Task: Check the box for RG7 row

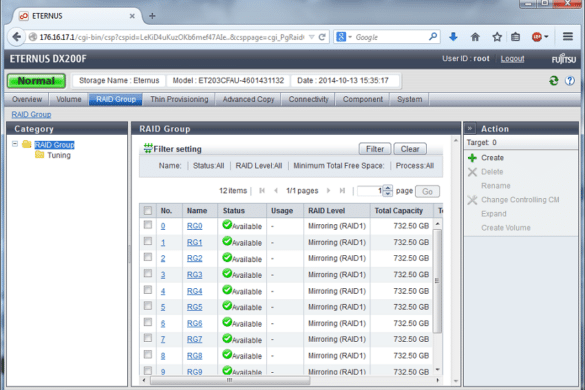Action: click(148, 338)
